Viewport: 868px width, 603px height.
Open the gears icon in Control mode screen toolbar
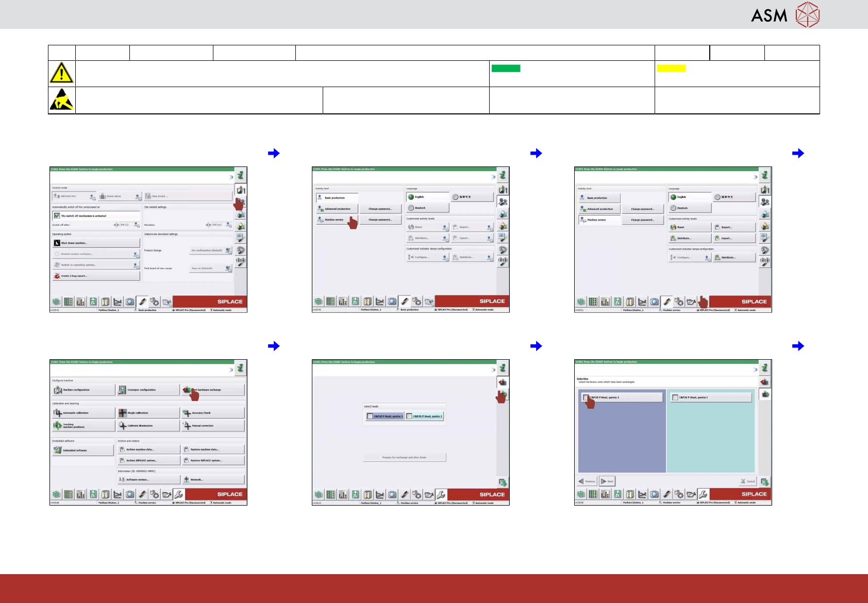[x=155, y=301]
